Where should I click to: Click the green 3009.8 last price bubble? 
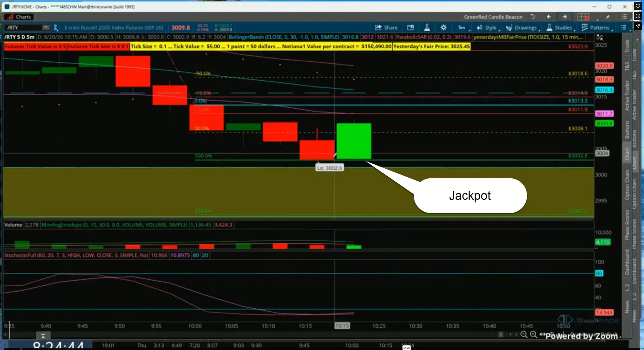click(604, 123)
